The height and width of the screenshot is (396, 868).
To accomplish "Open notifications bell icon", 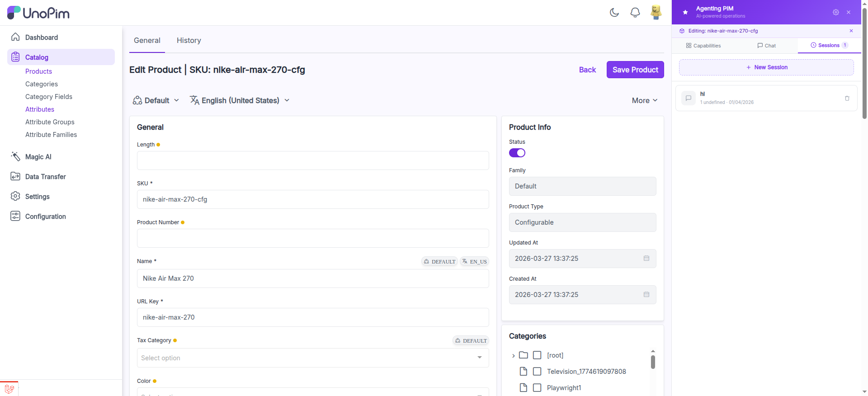I will 635,13.
